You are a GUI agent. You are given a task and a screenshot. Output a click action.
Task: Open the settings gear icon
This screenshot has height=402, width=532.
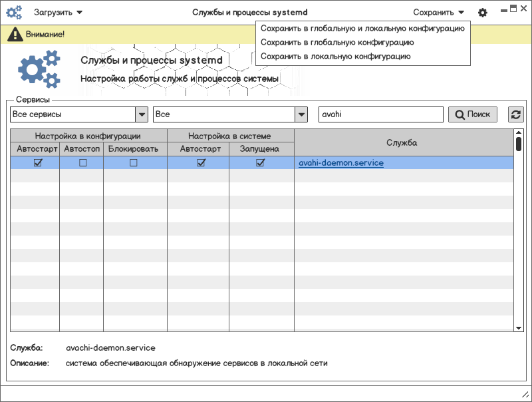click(x=483, y=13)
